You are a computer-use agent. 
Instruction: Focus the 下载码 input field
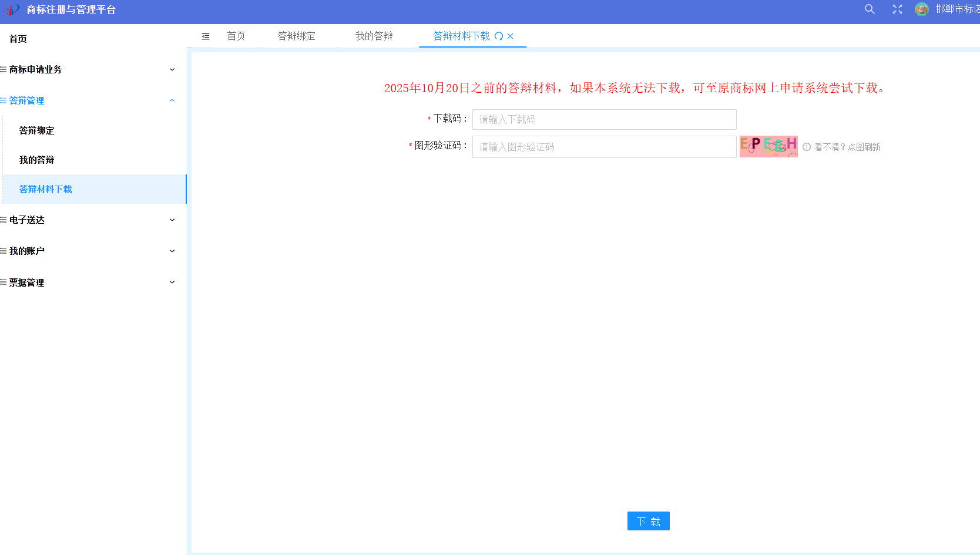click(x=604, y=119)
